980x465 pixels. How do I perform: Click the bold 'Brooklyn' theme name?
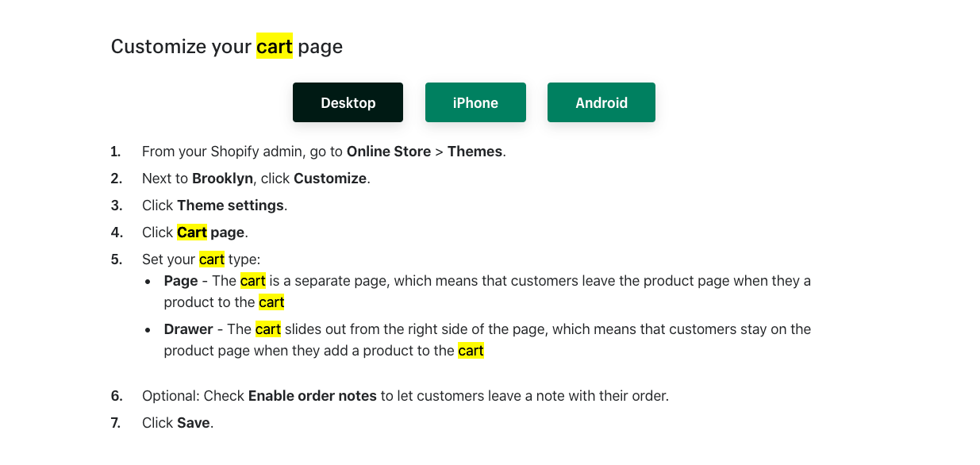point(221,179)
